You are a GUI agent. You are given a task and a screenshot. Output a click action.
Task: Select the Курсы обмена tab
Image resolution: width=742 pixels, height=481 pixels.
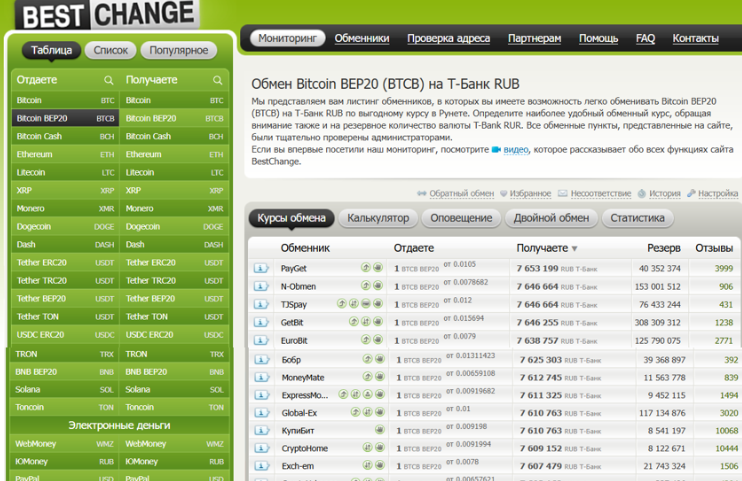pyautogui.click(x=291, y=218)
